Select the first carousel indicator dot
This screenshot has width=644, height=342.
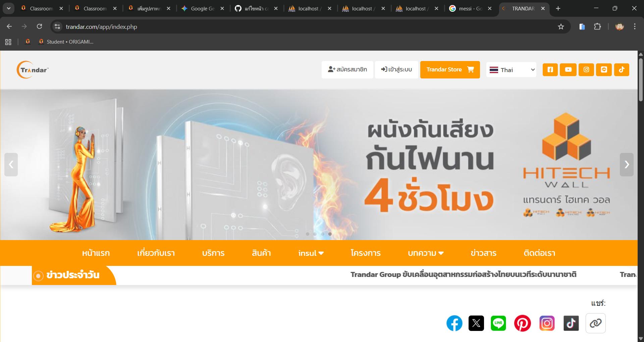[x=308, y=234]
